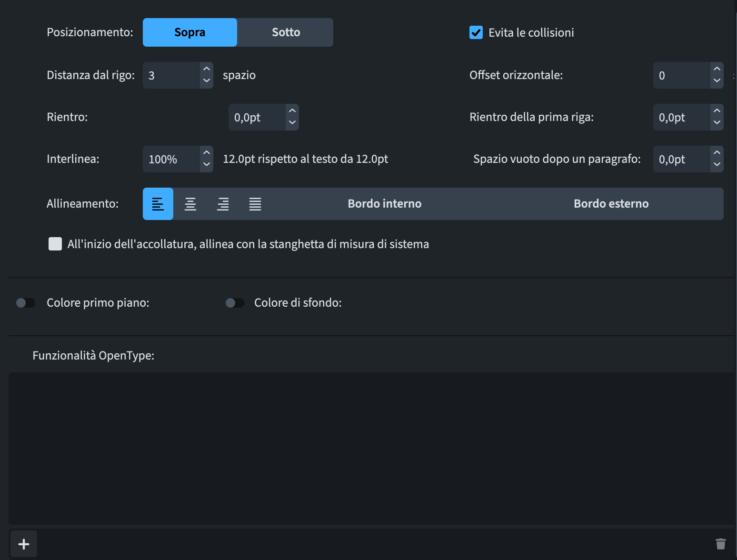Increase Offset orizzontale value
The height and width of the screenshot is (560, 737).
coord(717,69)
